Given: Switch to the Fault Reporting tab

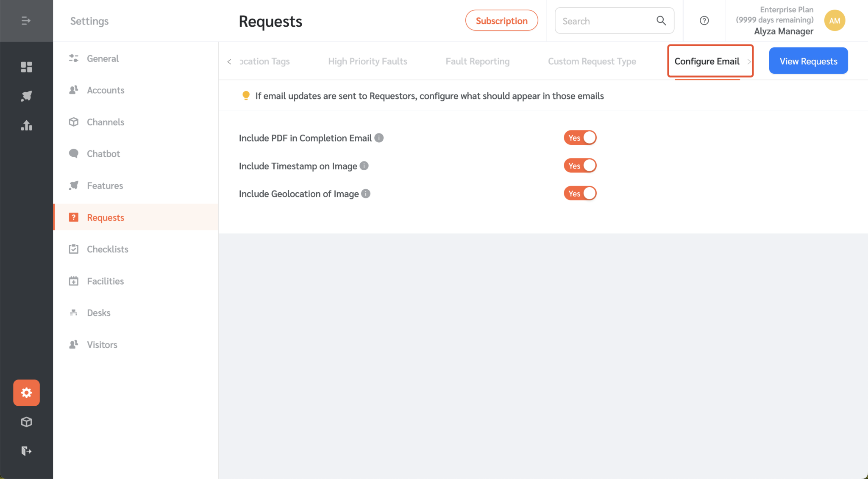Looking at the screenshot, I should coord(477,61).
